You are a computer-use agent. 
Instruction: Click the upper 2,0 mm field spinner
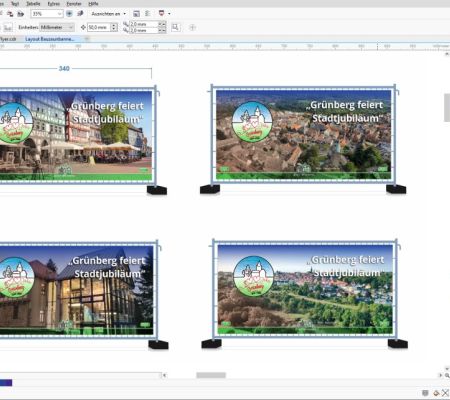click(x=162, y=24)
